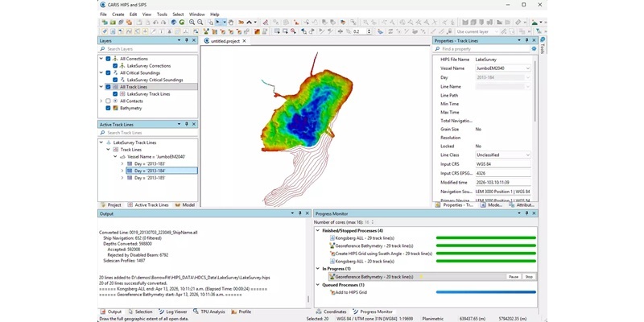Click the Search Layers input field
Viewport: 644px width, 322px height.
point(148,49)
